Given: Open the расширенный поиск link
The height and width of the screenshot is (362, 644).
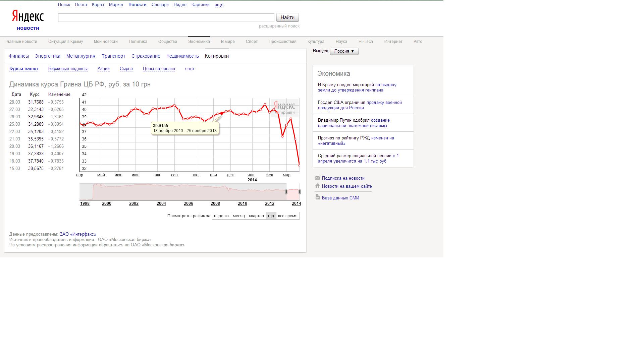Looking at the screenshot, I should point(279,26).
